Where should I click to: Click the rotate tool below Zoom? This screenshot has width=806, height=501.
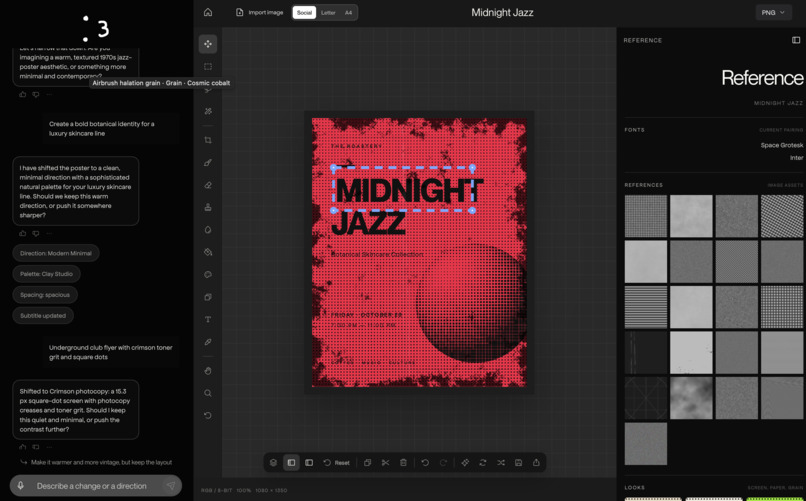208,415
